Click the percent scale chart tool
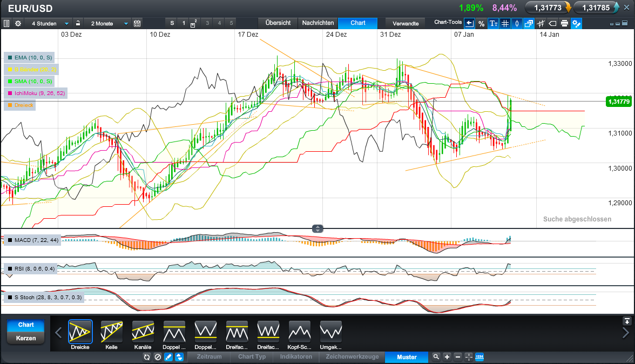The width and height of the screenshot is (635, 364). click(x=481, y=23)
